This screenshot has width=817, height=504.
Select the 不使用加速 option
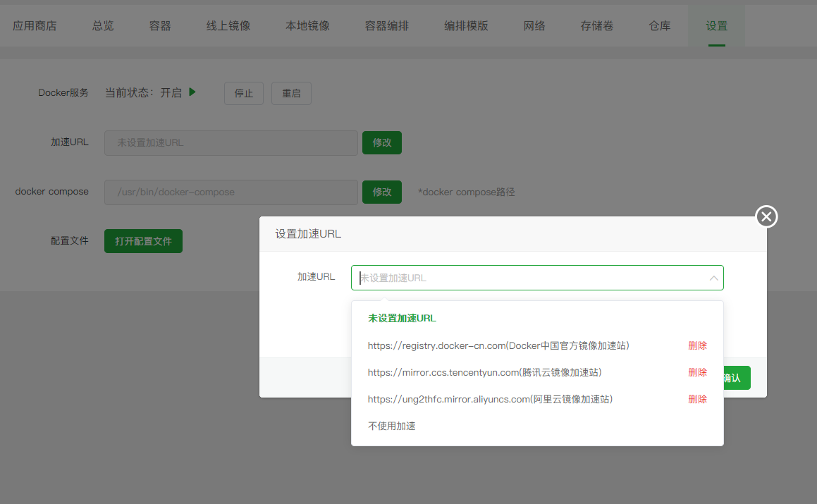point(391,426)
